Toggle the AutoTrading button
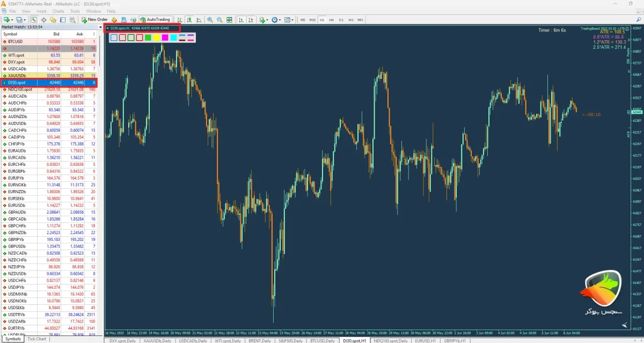Screen dimensions: 644x343 (x=155, y=19)
